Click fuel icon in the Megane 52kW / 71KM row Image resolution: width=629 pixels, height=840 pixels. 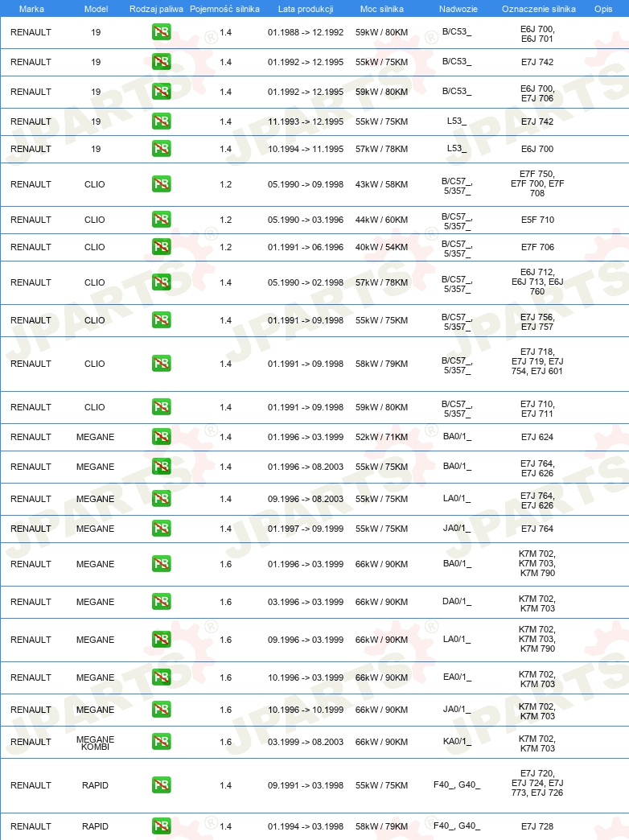pyautogui.click(x=161, y=437)
